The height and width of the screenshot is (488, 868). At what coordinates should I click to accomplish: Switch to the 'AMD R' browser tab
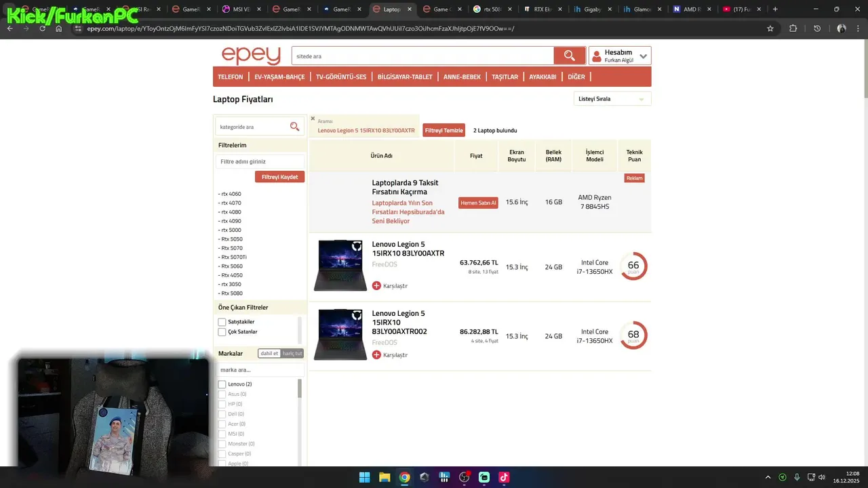point(692,9)
